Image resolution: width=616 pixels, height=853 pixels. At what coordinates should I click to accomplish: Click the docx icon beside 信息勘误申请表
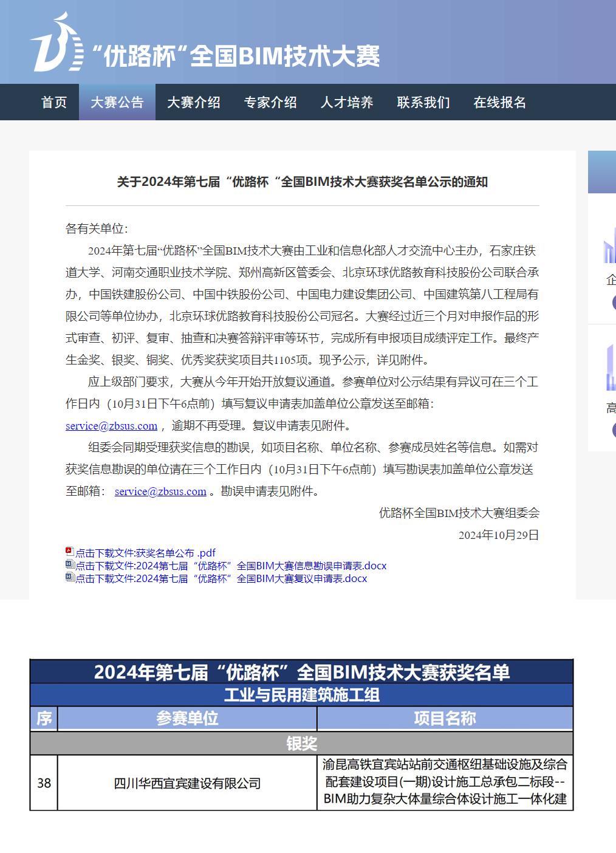click(70, 564)
